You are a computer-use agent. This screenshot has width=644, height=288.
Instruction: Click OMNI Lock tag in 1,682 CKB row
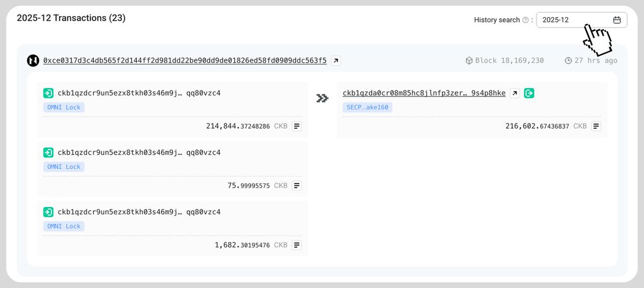(x=64, y=226)
